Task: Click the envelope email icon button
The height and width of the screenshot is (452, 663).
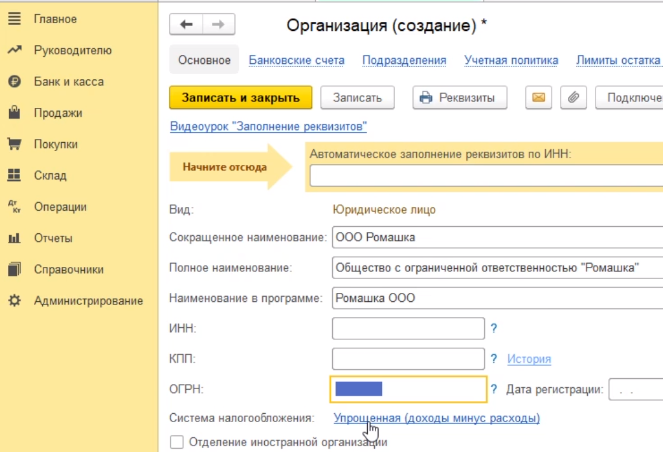Action: click(539, 97)
